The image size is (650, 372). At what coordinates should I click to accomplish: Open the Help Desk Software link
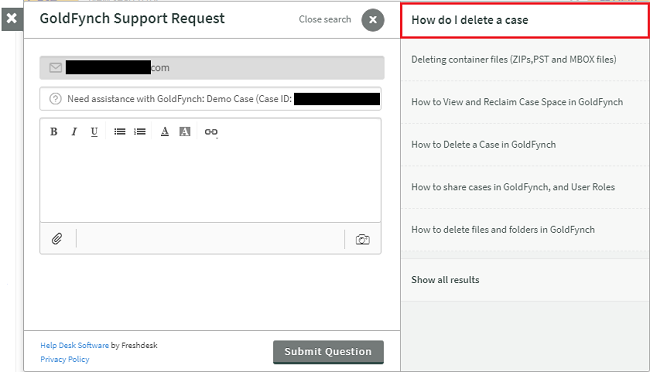point(75,345)
